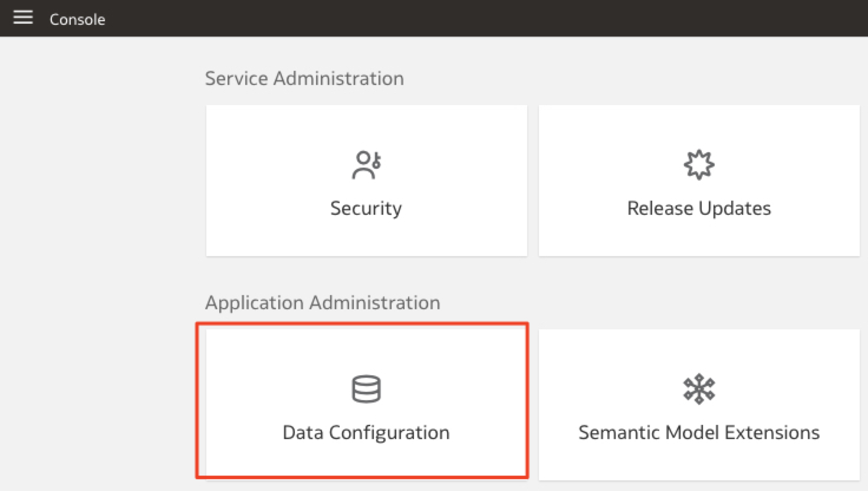Click the Console title in header

(77, 19)
